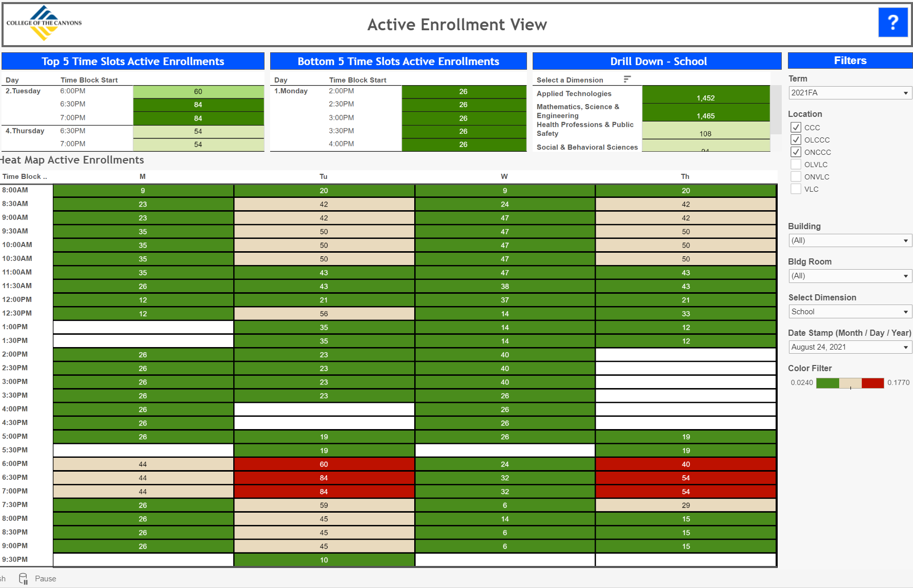The height and width of the screenshot is (588, 913).
Task: Click the blue help question mark icon
Action: pos(893,23)
